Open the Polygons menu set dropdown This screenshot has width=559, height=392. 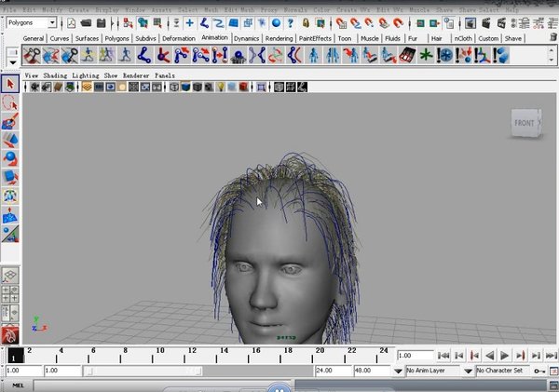[33, 22]
